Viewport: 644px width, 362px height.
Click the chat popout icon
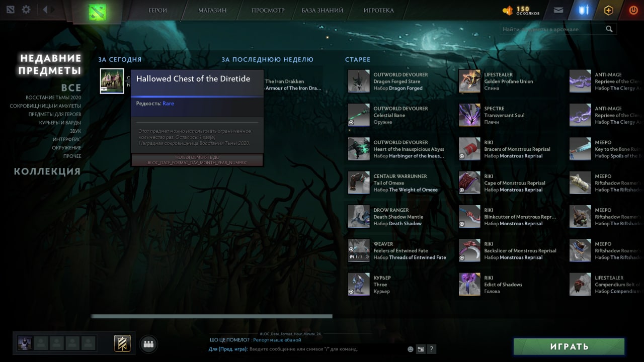(x=421, y=349)
